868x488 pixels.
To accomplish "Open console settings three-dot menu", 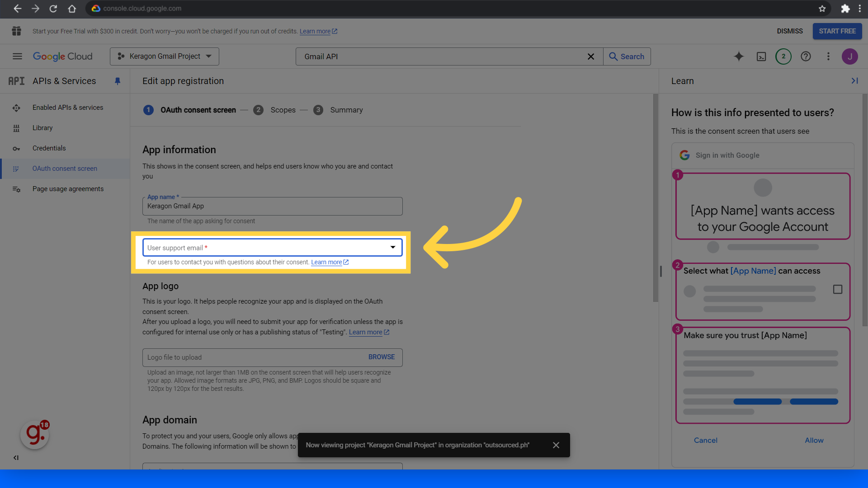I will (x=828, y=56).
